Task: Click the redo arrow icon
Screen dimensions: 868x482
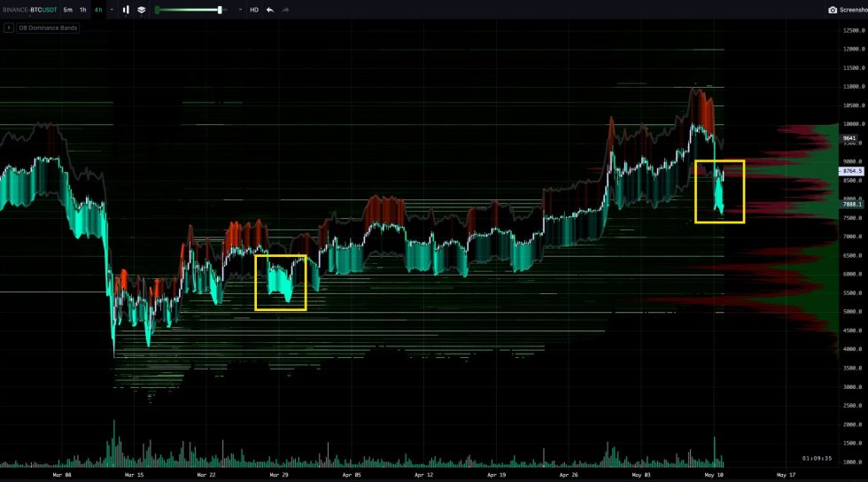Action: [x=284, y=10]
